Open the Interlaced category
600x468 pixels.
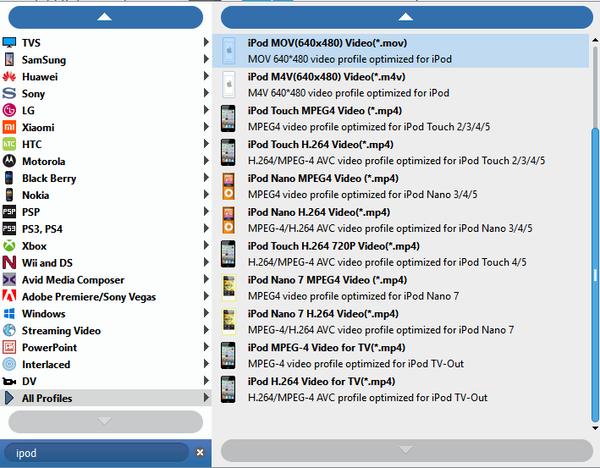point(106,364)
